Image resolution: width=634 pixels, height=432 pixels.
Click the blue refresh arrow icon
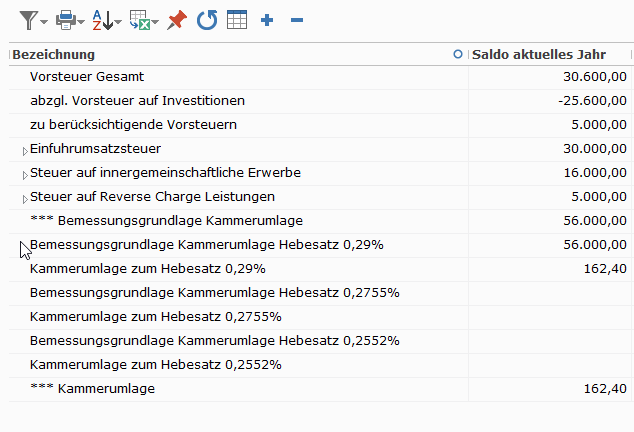point(207,20)
